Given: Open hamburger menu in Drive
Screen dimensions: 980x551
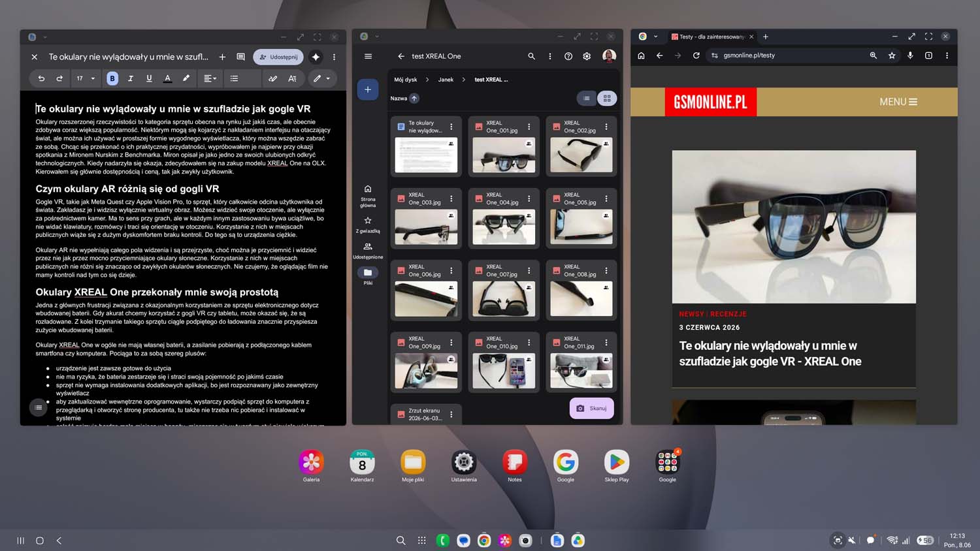Looking at the screenshot, I should (x=368, y=56).
